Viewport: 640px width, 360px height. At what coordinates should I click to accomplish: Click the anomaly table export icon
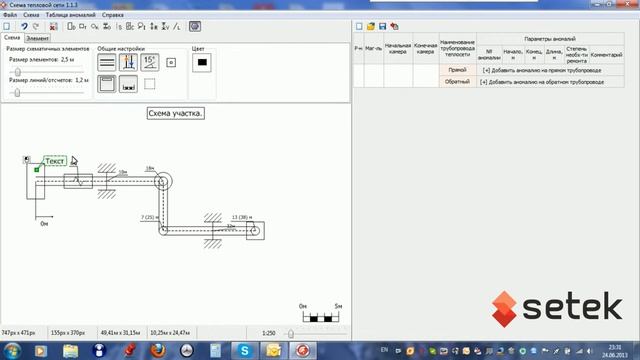click(x=394, y=27)
